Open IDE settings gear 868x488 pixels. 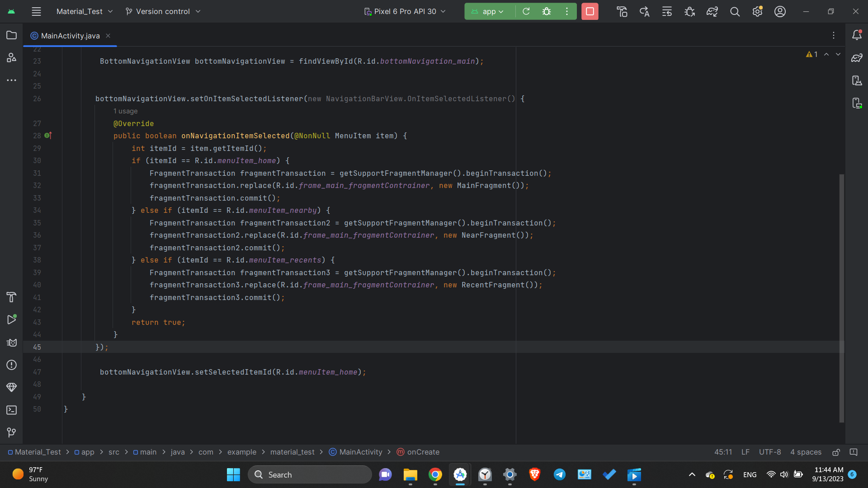click(757, 11)
